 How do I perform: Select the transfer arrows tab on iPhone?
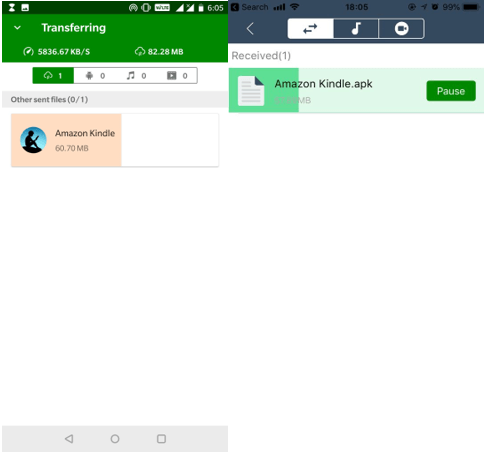[311, 29]
